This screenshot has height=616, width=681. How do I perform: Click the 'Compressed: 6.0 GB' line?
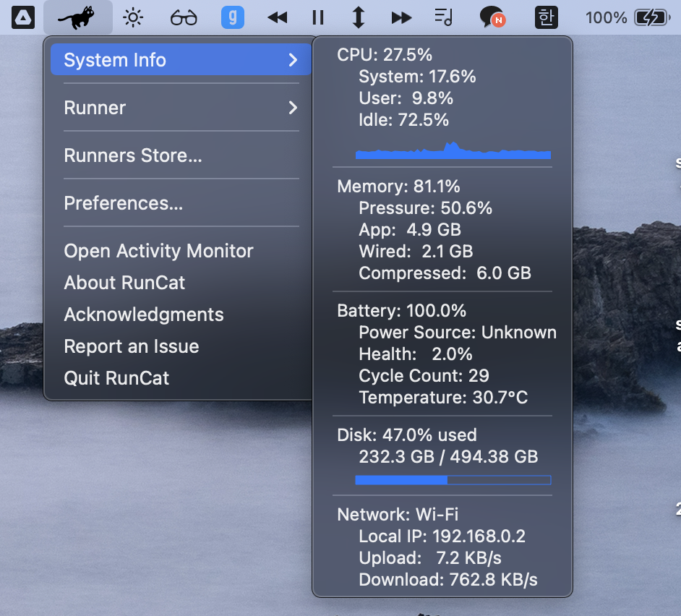(x=445, y=273)
